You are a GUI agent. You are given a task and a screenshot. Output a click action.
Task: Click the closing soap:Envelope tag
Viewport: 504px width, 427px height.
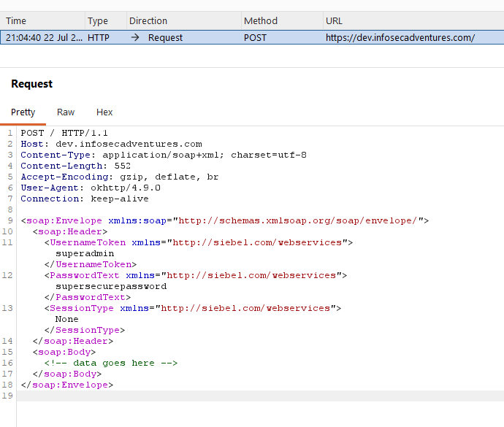pyautogui.click(x=67, y=385)
